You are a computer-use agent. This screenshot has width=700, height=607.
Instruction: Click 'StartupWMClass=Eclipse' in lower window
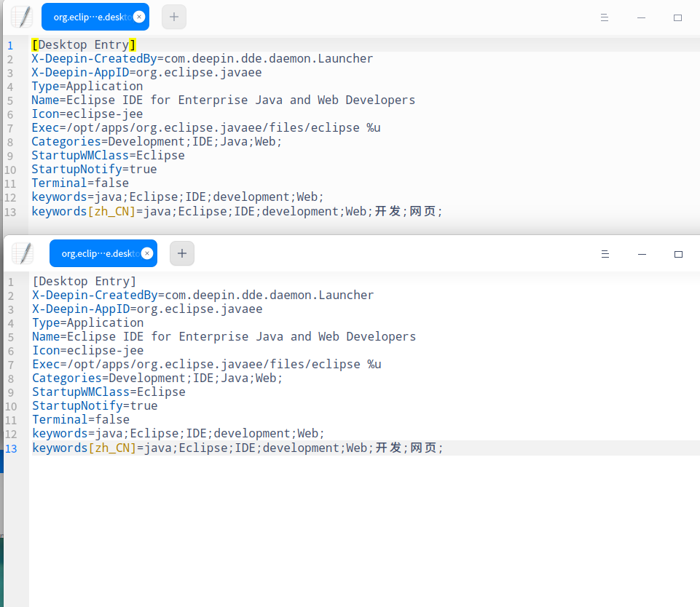(109, 392)
